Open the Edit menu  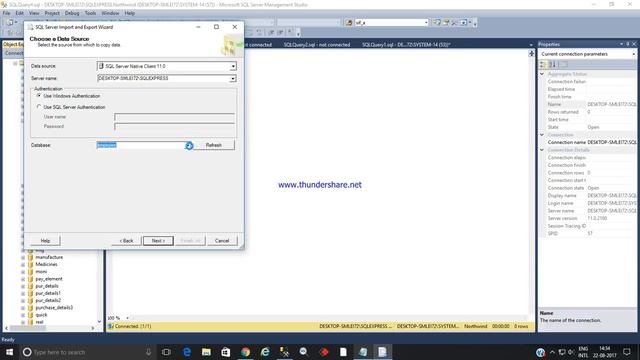(20, 13)
